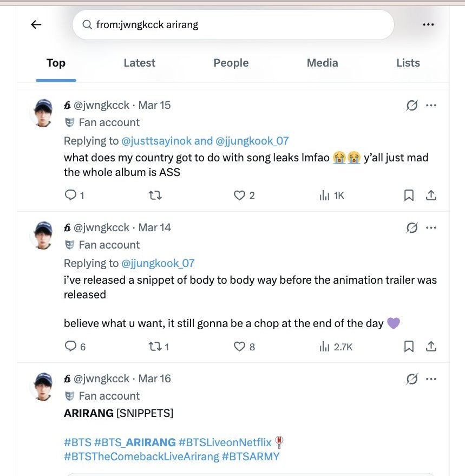
Task: Reply to the Mar 15 tweet
Action: pyautogui.click(x=71, y=195)
